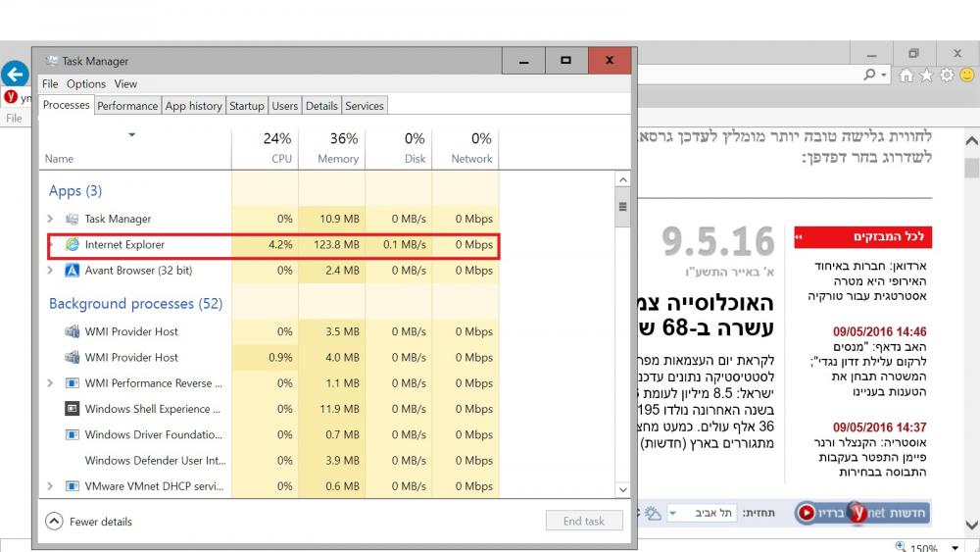This screenshot has width=980, height=552.
Task: Click the Background processes (52) heading
Action: [135, 303]
